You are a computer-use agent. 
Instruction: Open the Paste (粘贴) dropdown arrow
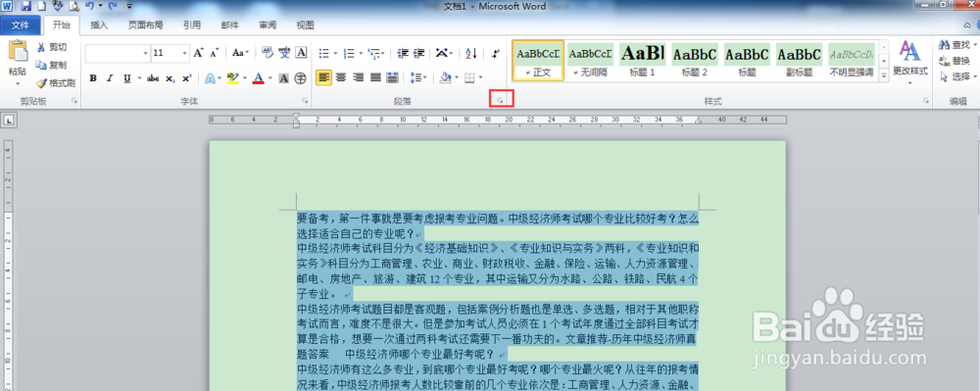coord(18,82)
